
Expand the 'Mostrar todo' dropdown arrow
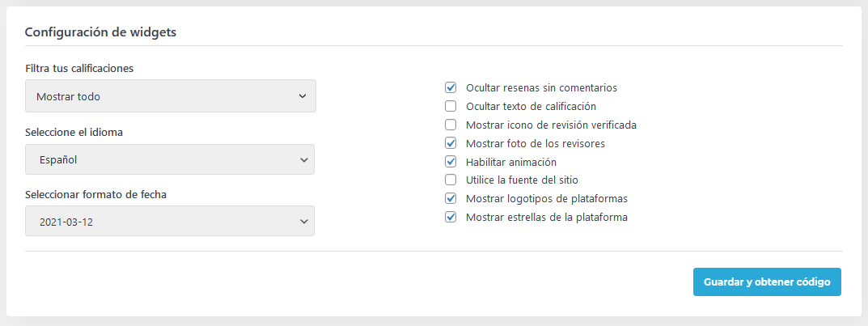[x=302, y=96]
